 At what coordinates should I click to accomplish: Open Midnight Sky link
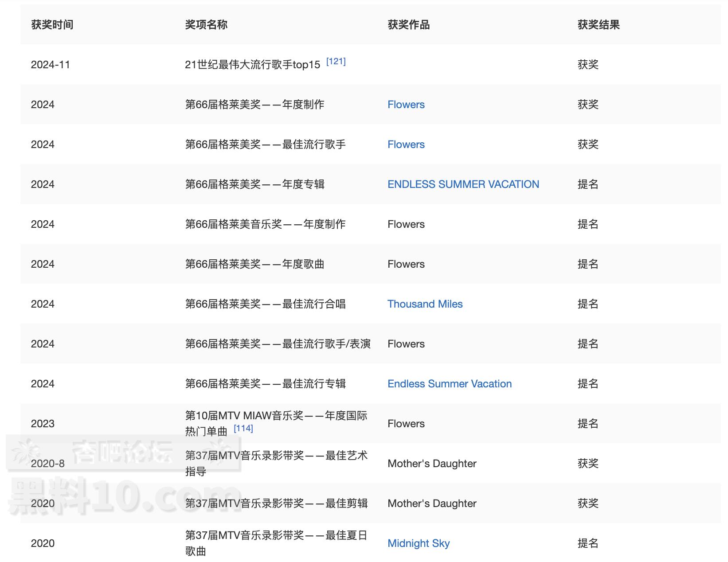(419, 543)
